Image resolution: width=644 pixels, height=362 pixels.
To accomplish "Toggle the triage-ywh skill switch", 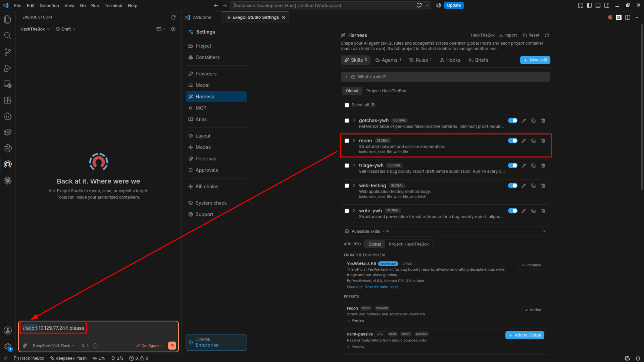I will [x=512, y=165].
